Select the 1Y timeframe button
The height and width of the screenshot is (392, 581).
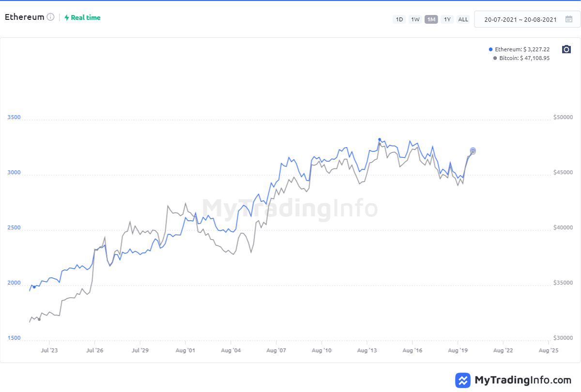[447, 19]
